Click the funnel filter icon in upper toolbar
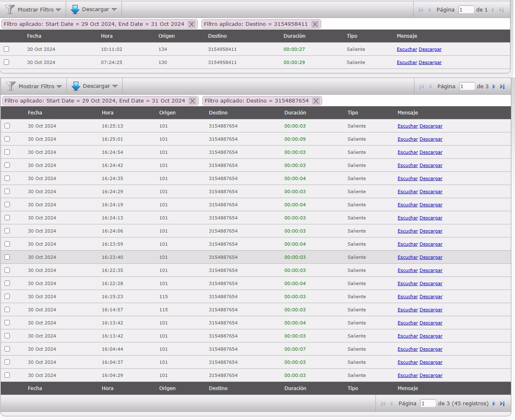This screenshot has height=420, width=515. coord(10,9)
